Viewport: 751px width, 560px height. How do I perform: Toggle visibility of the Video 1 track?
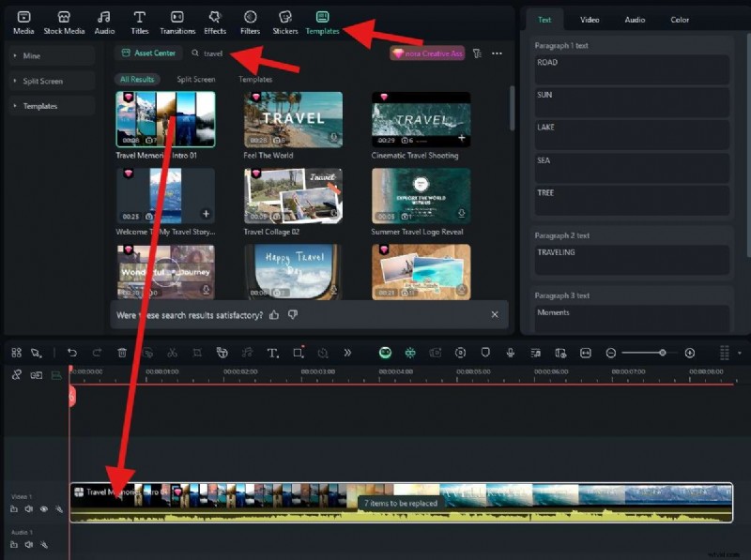tap(44, 509)
